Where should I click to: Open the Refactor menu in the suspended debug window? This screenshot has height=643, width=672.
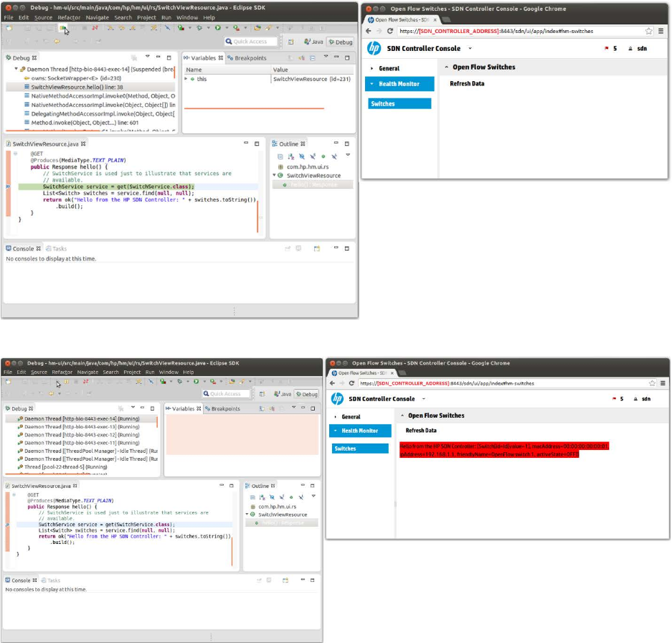click(x=69, y=17)
